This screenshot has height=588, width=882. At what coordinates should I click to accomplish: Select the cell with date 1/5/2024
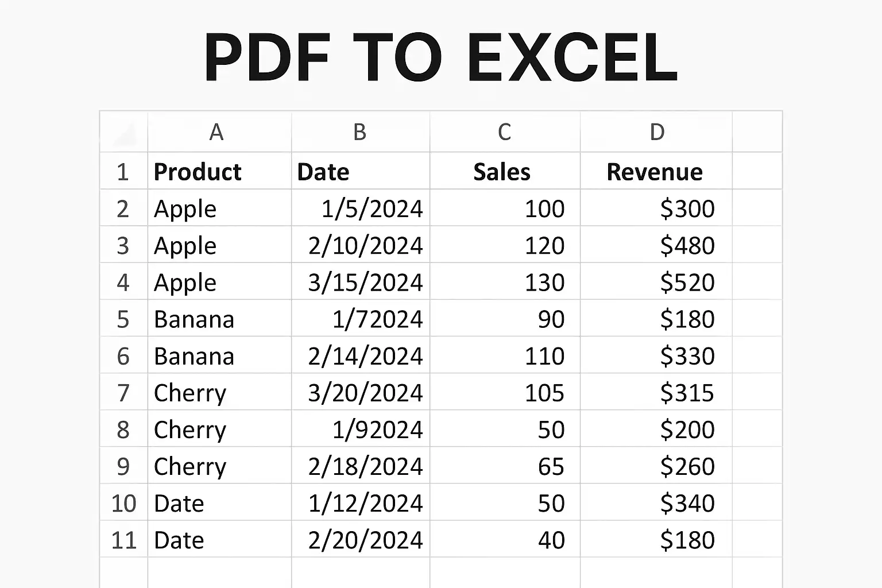[x=361, y=208]
